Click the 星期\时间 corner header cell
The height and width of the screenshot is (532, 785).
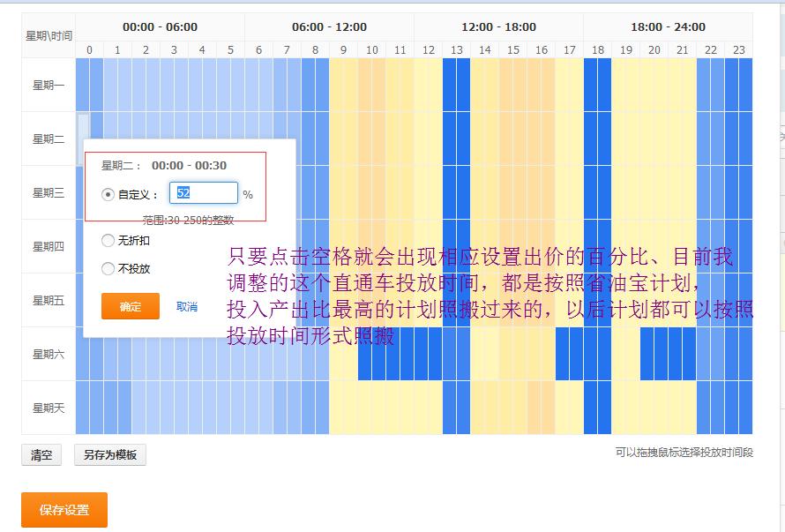coord(49,35)
